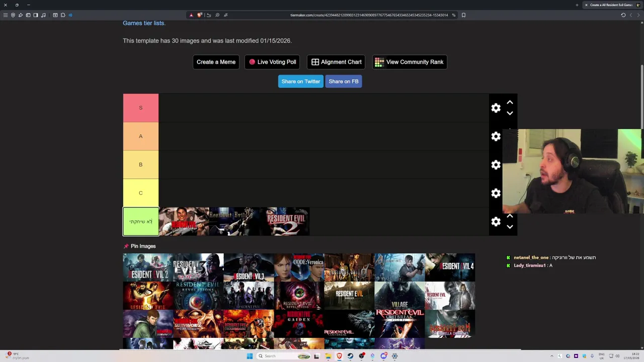Open Discord from the taskbar

click(x=384, y=356)
